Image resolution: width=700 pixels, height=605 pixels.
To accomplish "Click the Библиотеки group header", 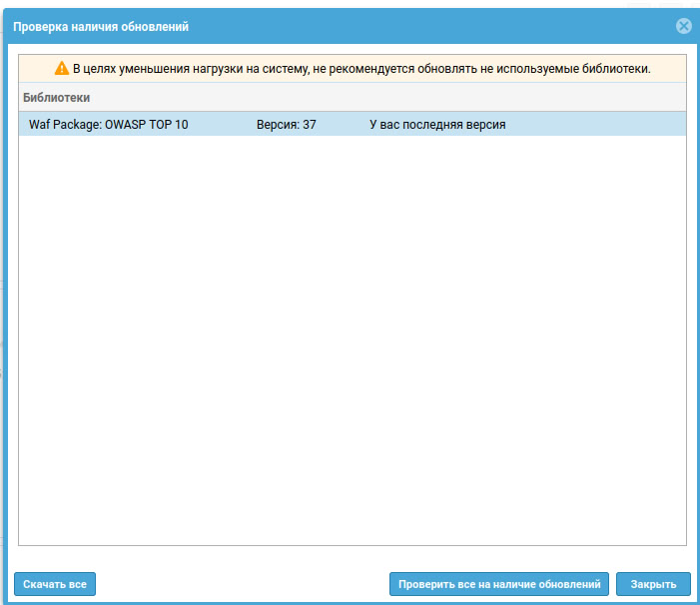I will coord(57,98).
